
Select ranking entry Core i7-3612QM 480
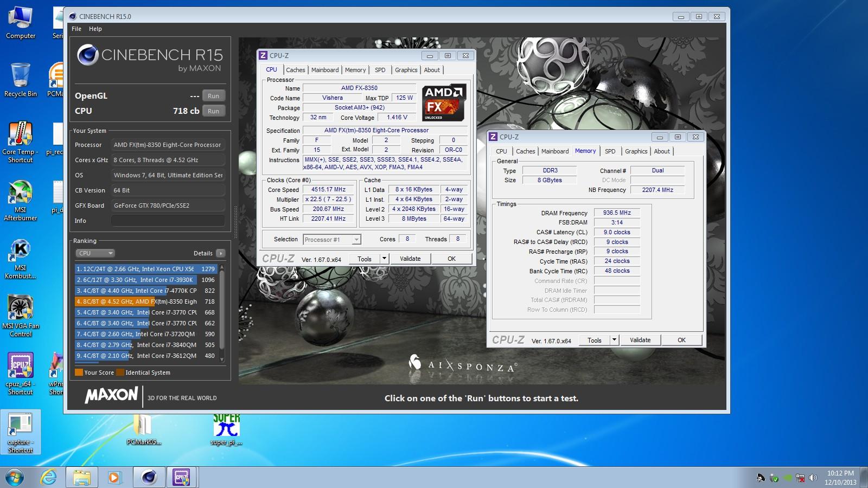145,356
